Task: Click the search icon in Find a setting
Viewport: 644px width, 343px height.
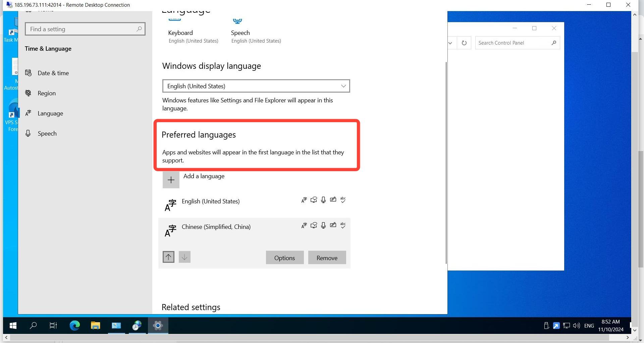Action: [139, 29]
